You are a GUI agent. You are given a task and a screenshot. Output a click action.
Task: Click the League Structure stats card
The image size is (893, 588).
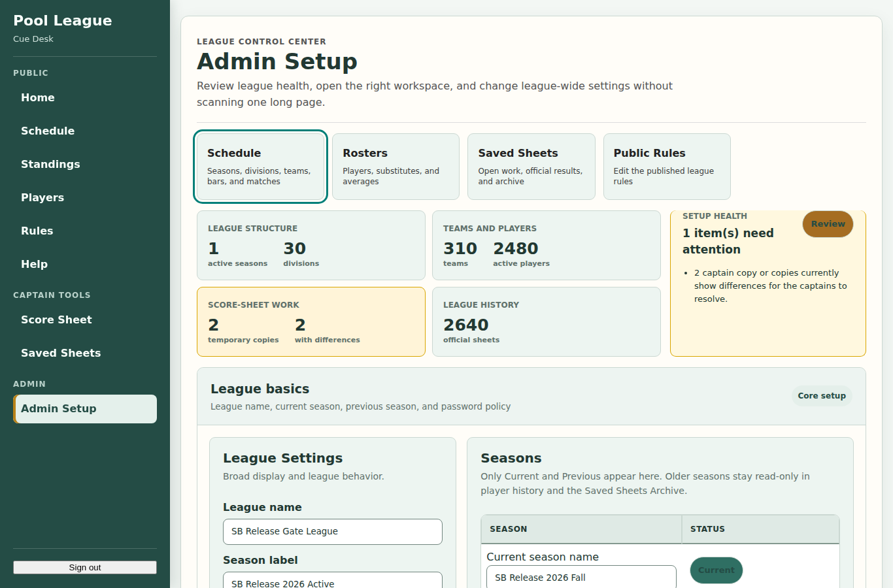tap(311, 245)
